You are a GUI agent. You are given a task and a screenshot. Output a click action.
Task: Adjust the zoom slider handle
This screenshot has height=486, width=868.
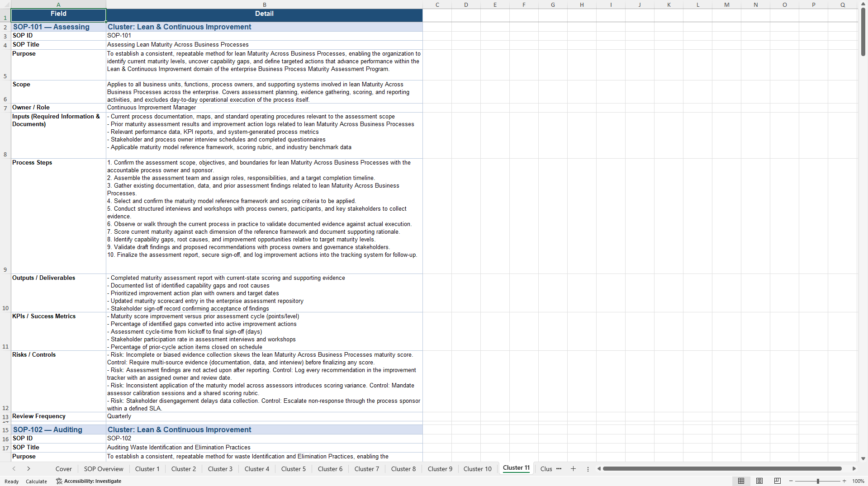point(818,481)
